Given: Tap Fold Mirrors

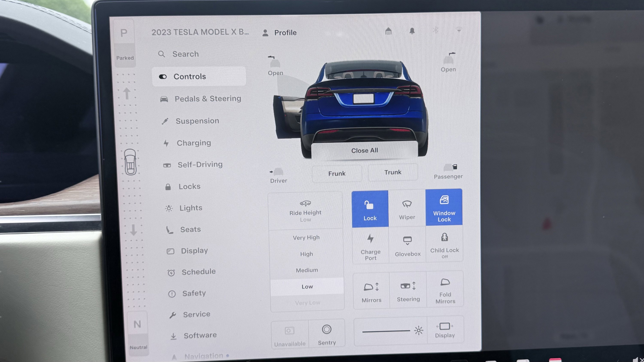Looking at the screenshot, I should click(x=445, y=289).
